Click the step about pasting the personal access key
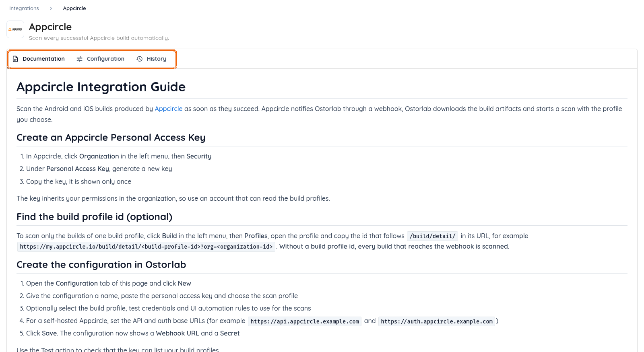 click(162, 296)
